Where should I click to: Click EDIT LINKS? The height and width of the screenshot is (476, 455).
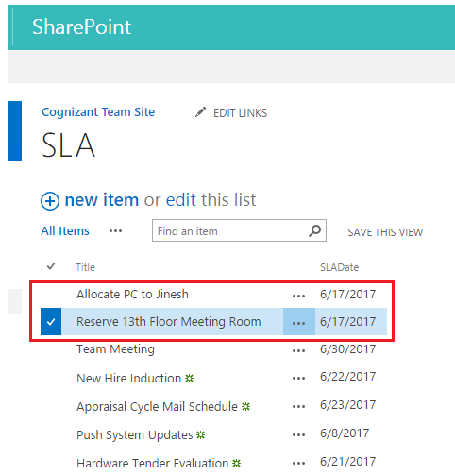point(240,113)
